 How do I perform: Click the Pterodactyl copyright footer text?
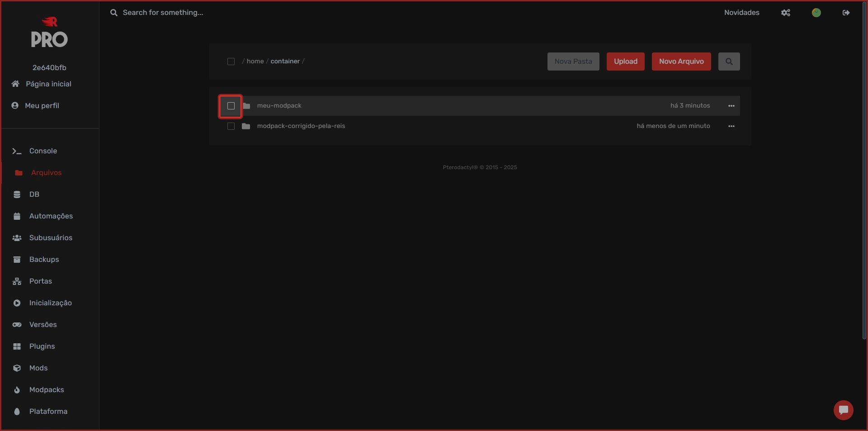point(480,167)
